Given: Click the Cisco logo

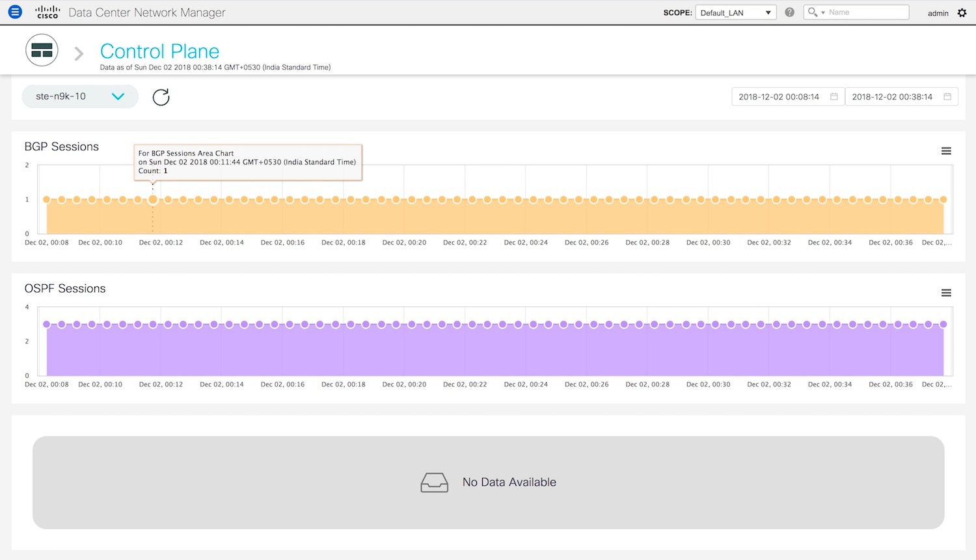Looking at the screenshot, I should (47, 12).
